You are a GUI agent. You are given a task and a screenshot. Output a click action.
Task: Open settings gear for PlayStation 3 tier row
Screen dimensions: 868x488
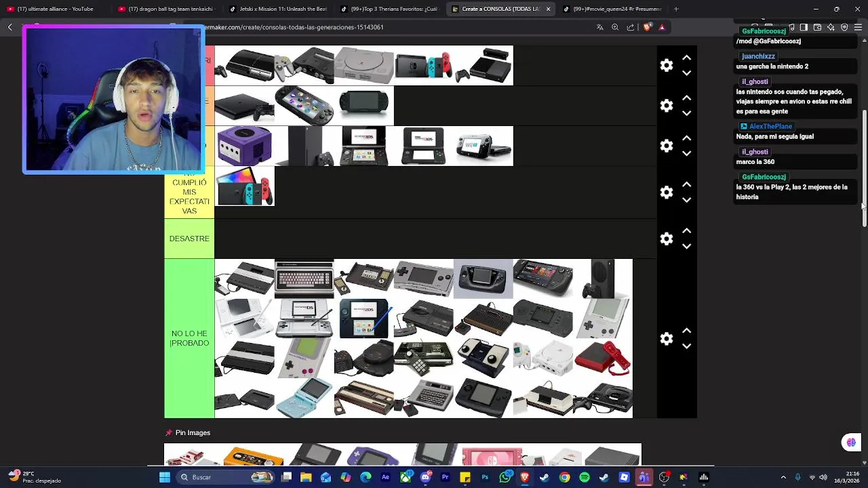tap(667, 65)
